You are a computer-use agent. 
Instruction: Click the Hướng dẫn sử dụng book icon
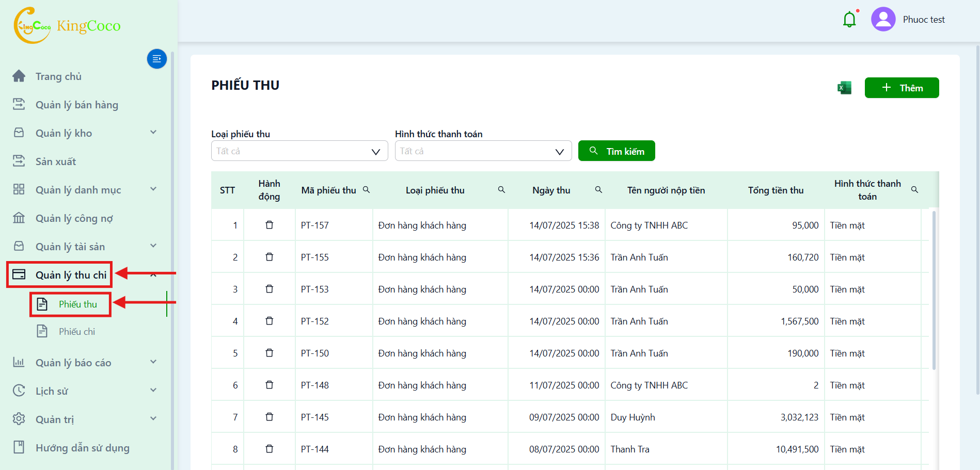[x=19, y=447]
